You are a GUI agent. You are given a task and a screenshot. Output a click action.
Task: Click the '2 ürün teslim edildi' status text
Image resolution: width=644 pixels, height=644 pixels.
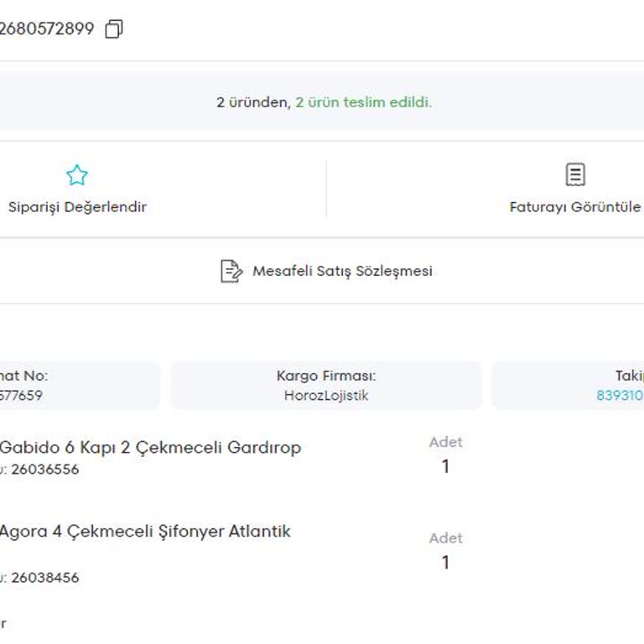363,102
